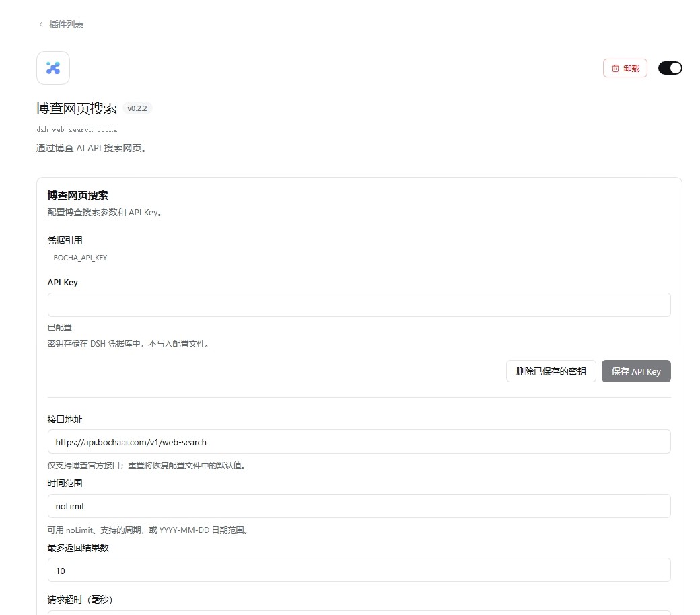Go back to 插件列表 plugin list
The width and height of the screenshot is (700, 615).
pos(61,24)
